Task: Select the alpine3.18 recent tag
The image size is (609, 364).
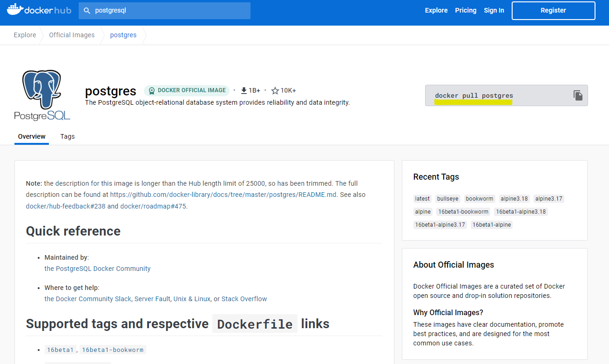Action: [x=514, y=199]
